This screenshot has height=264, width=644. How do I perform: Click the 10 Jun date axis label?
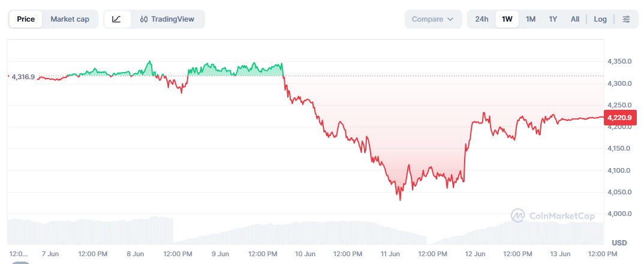pyautogui.click(x=305, y=254)
